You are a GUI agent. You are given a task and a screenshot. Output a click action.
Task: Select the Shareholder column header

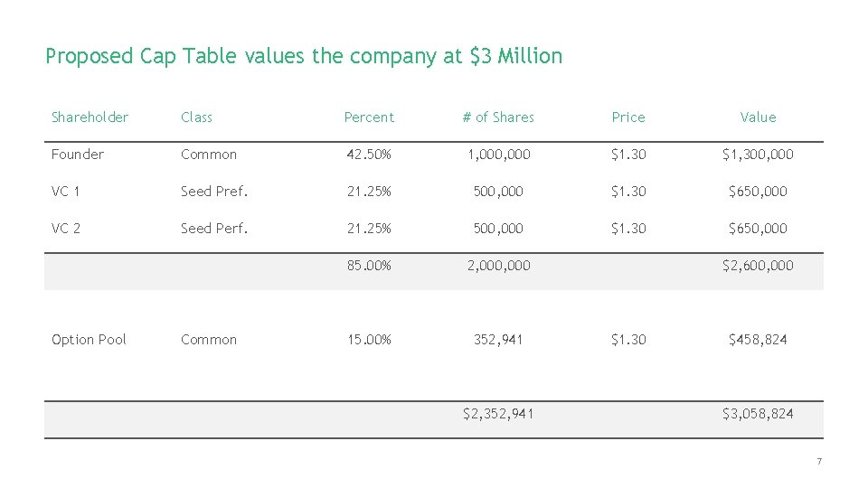tap(90, 117)
